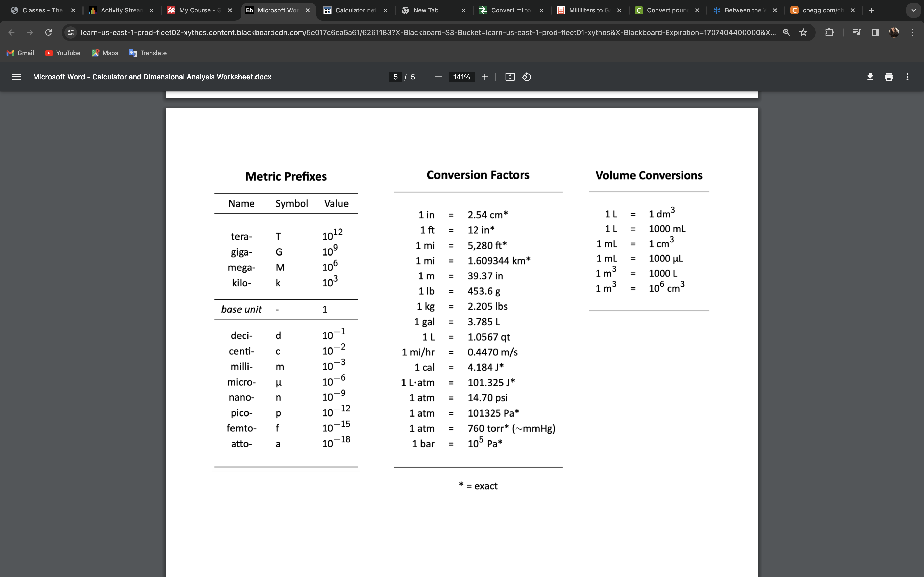The width and height of the screenshot is (924, 577).
Task: Edit the page number field
Action: click(396, 77)
